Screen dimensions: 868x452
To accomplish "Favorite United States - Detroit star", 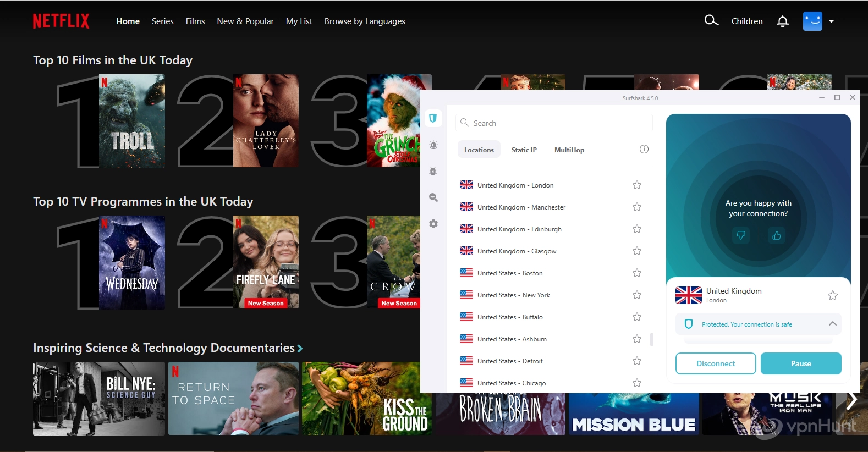I will point(637,361).
